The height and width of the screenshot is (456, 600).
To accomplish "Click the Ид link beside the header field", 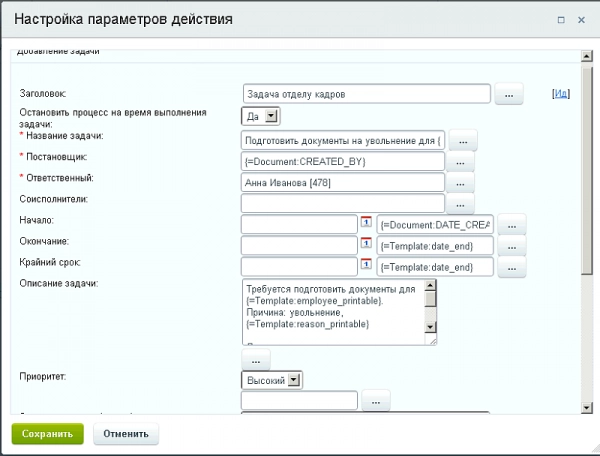I will (x=560, y=94).
